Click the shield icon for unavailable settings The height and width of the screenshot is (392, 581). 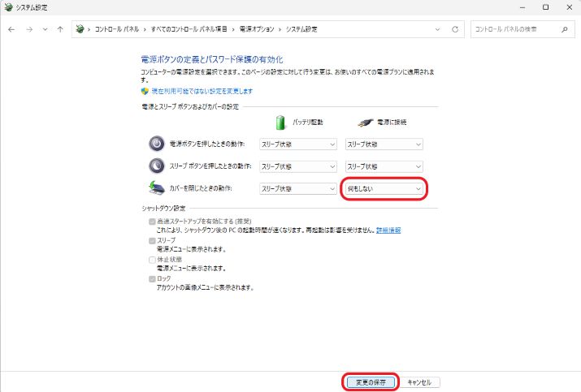click(145, 91)
